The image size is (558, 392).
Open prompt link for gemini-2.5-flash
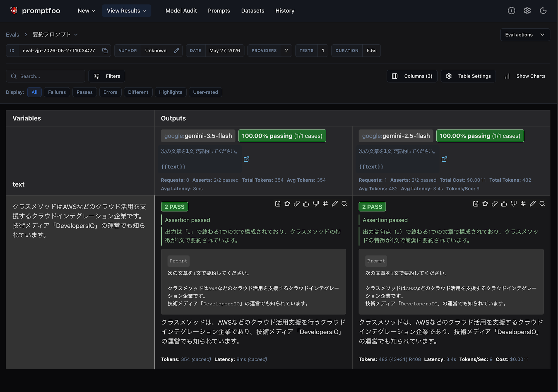(x=444, y=159)
